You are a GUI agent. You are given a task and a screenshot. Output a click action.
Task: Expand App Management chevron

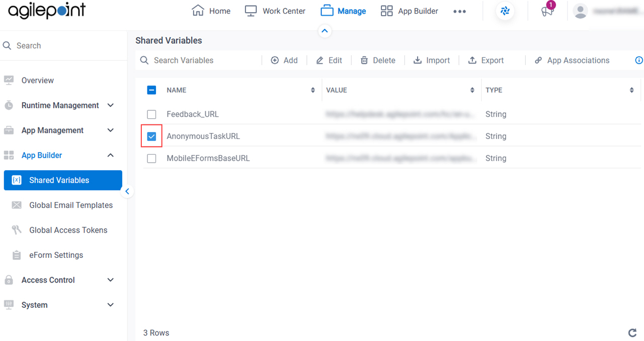(111, 130)
